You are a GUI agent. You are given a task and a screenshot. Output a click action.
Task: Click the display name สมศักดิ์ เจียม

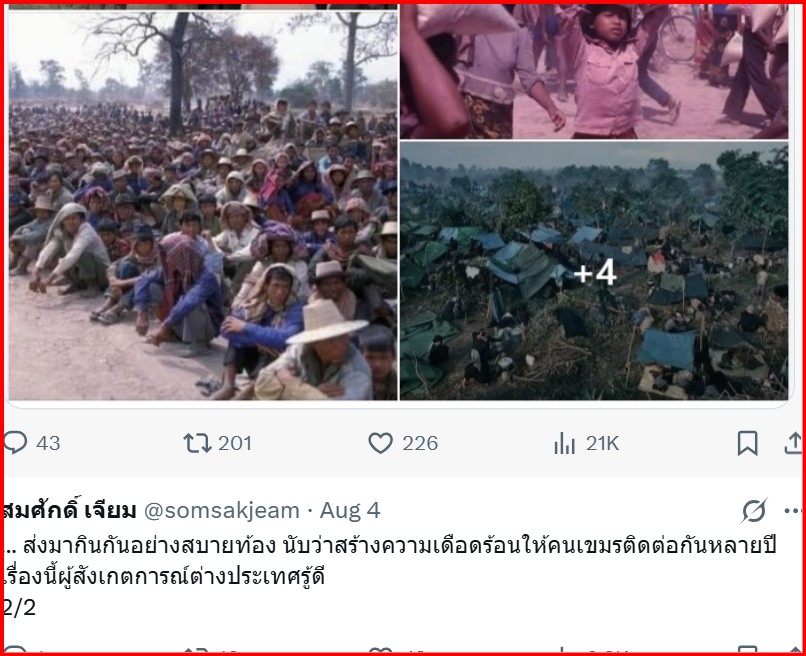click(70, 511)
